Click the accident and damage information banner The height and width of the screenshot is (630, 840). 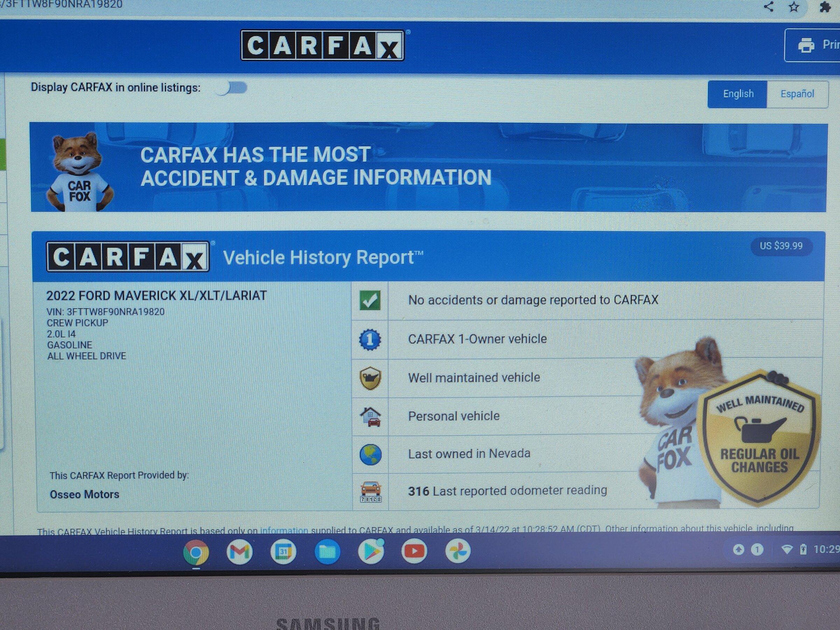point(428,167)
